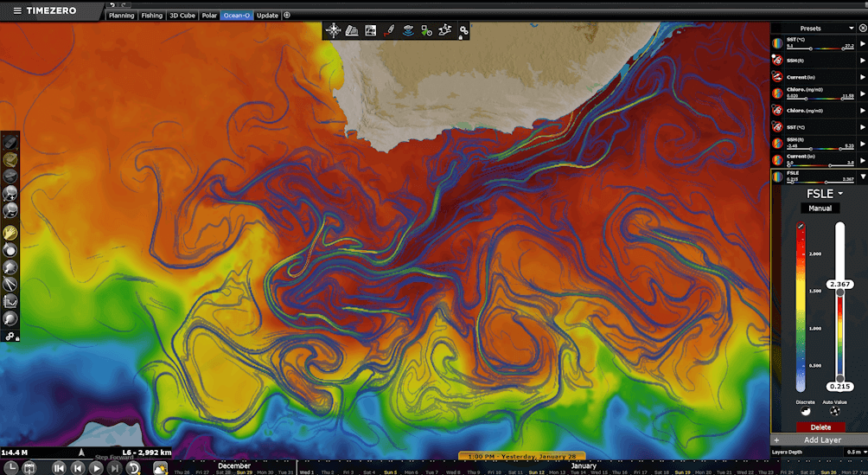The image size is (868, 475).
Task: Enable the second SST layer without slider
Action: 778,127
